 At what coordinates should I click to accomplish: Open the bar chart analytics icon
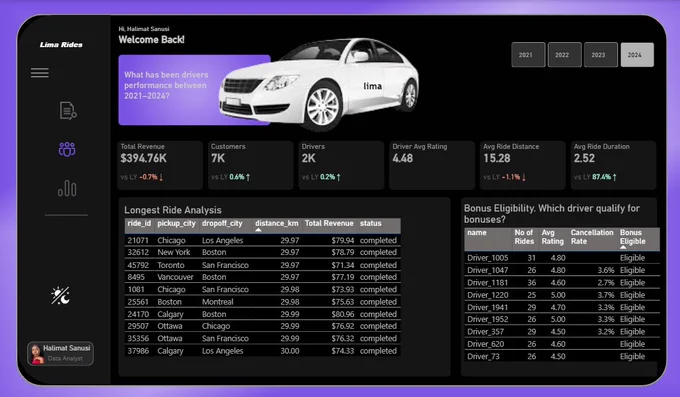[x=67, y=188]
